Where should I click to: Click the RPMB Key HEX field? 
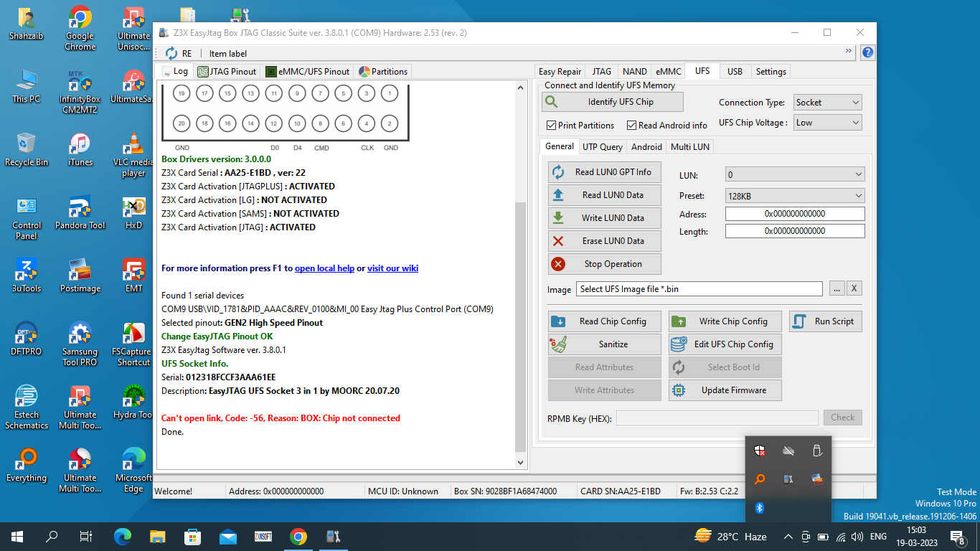717,418
